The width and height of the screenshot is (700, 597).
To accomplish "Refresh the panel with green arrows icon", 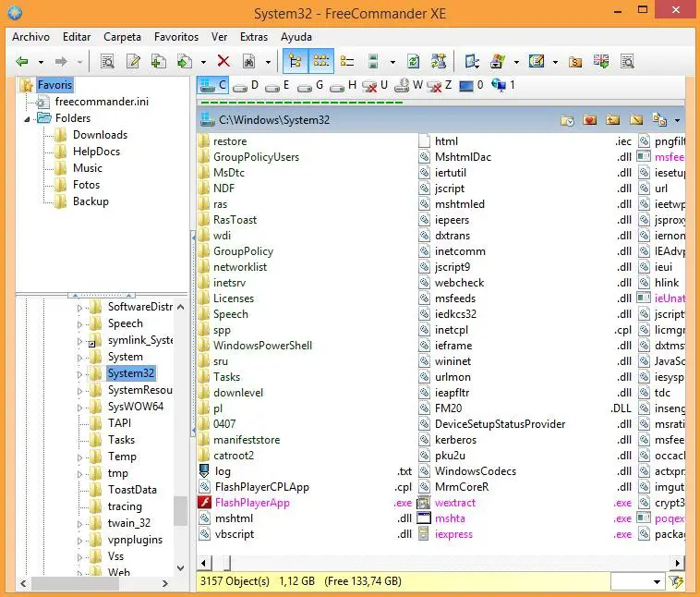I will click(414, 62).
